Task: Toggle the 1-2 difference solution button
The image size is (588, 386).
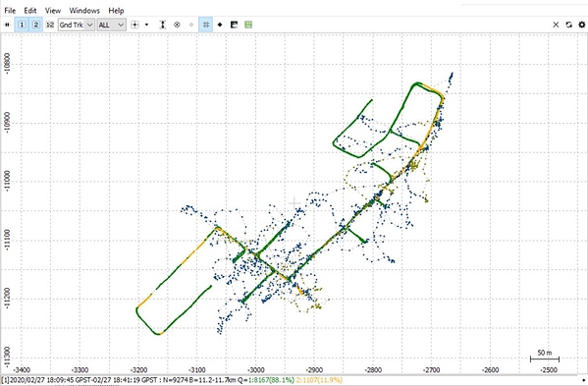Action: pyautogui.click(x=50, y=25)
